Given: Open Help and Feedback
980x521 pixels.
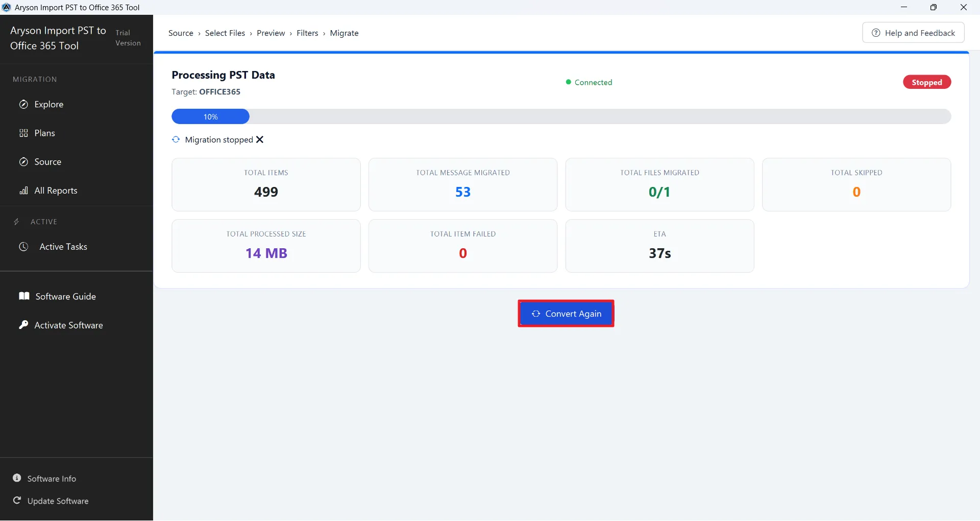Looking at the screenshot, I should [913, 32].
